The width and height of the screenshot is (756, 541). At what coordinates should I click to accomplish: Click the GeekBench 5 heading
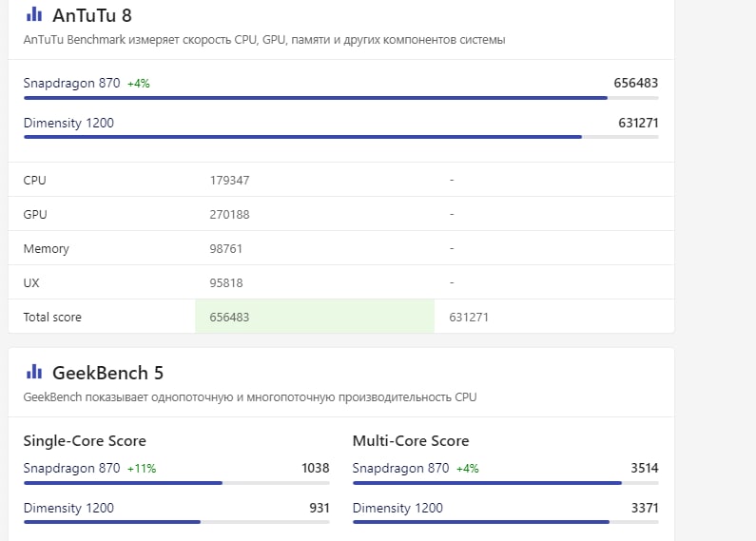(x=108, y=373)
